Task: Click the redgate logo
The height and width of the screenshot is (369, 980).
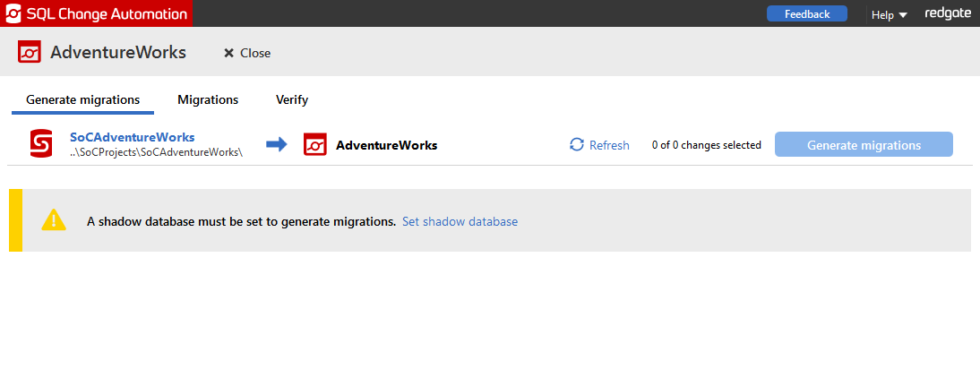Action: 947,13
